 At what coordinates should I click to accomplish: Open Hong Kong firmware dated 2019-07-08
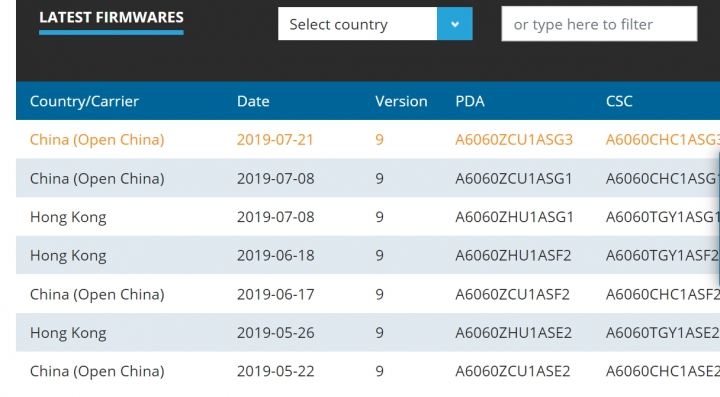click(368, 217)
